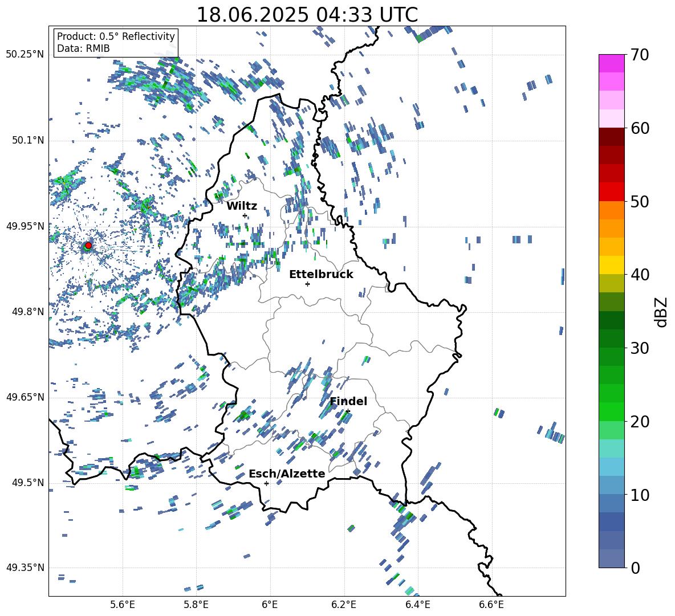Click the orange colorbar swatch just below 50
Image resolution: width=675 pixels, height=616 pixels.
tap(612, 210)
